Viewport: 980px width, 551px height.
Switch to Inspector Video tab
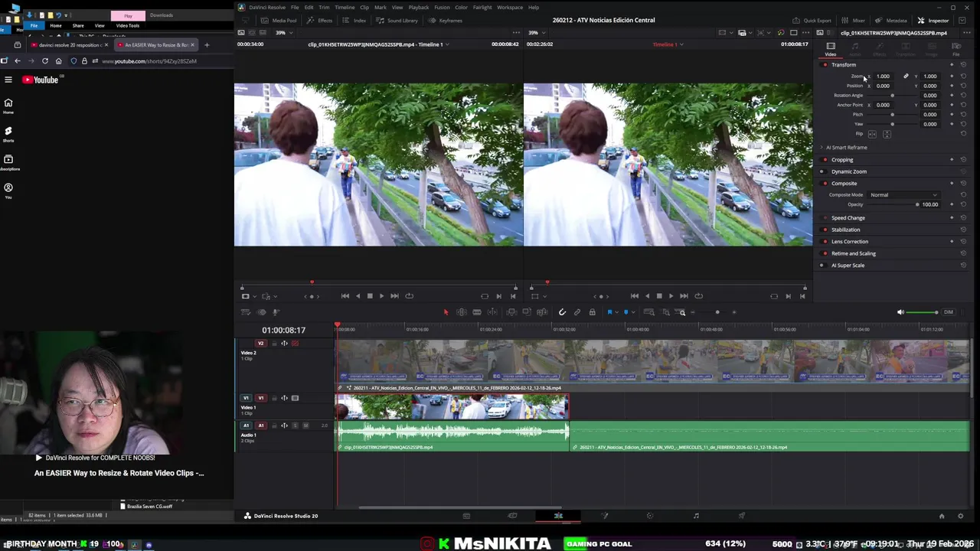(x=831, y=48)
